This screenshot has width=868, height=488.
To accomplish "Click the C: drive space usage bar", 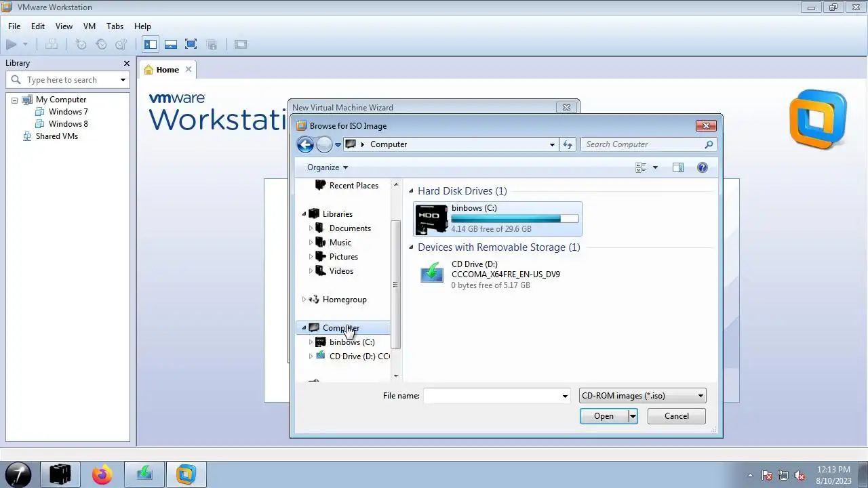I will [515, 219].
